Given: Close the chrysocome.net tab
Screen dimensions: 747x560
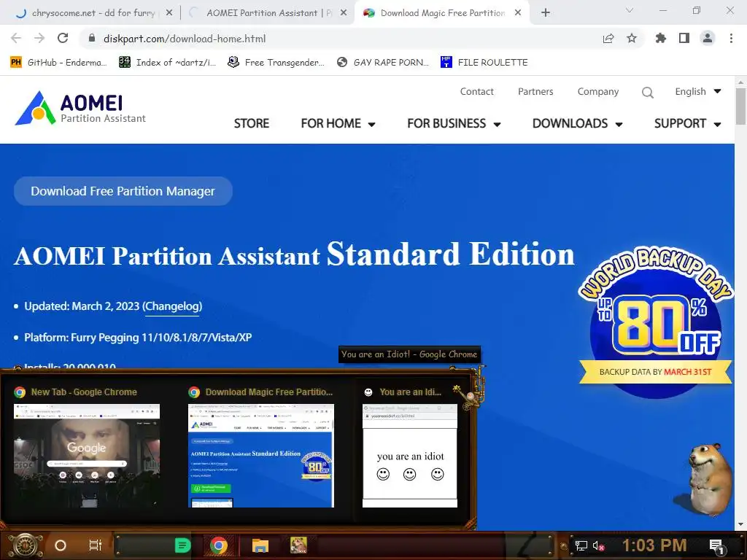Looking at the screenshot, I should (169, 13).
